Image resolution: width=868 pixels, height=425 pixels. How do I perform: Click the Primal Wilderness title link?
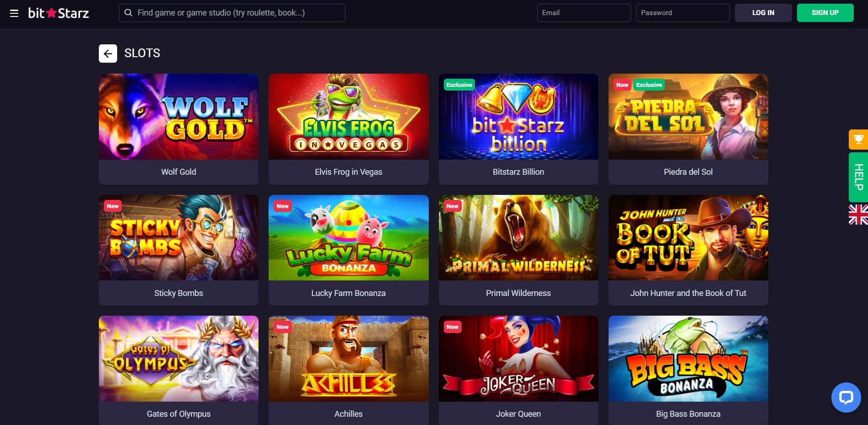pyautogui.click(x=518, y=293)
